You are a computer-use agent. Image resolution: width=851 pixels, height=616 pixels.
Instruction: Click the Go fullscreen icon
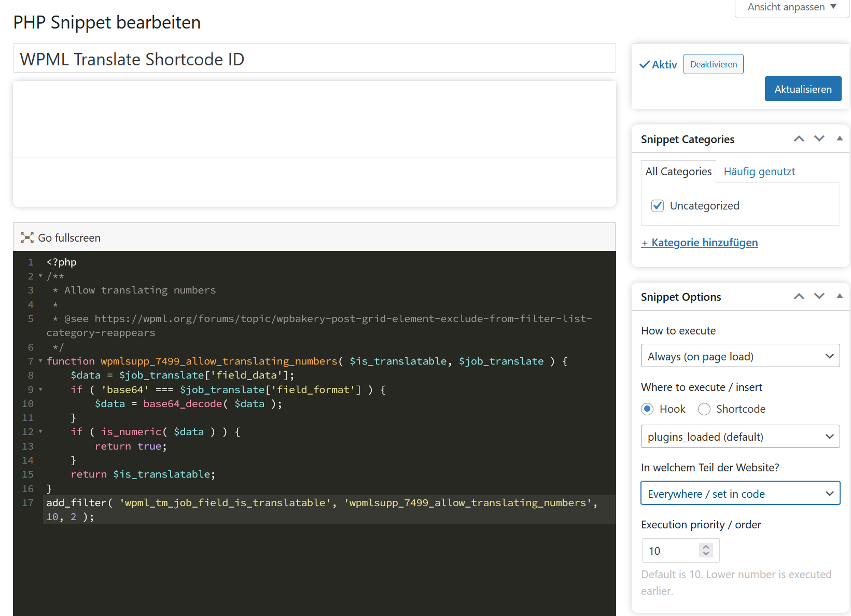27,237
